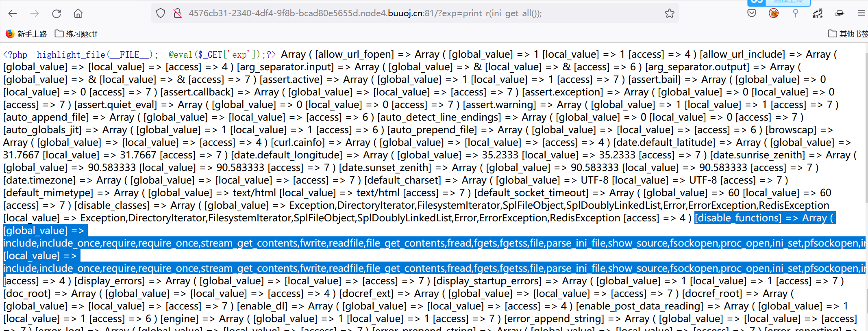The image size is (868, 331).
Task: Click the [curl.cainfo] text
Action: coord(298,143)
